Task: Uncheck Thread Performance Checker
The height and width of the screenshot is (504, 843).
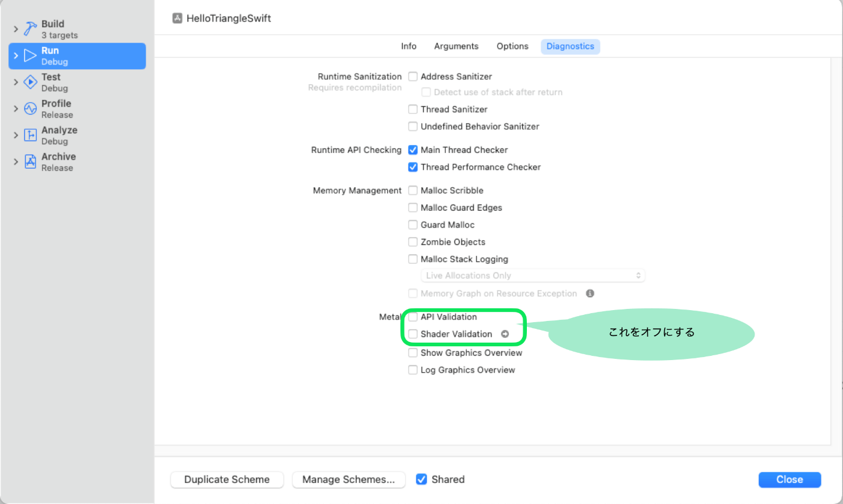Action: click(x=413, y=167)
